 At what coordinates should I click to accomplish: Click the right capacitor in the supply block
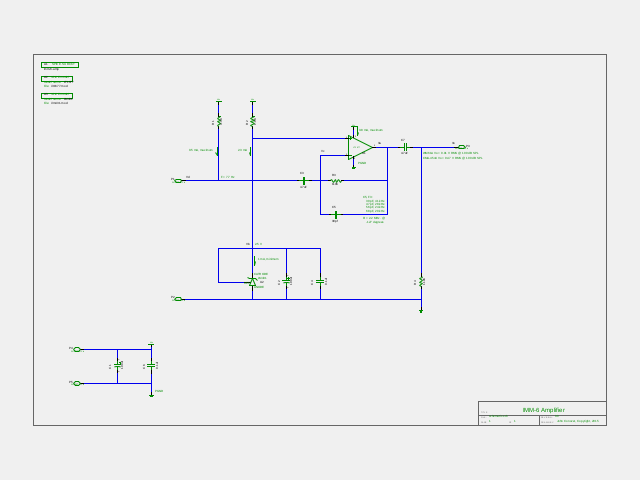click(x=151, y=365)
